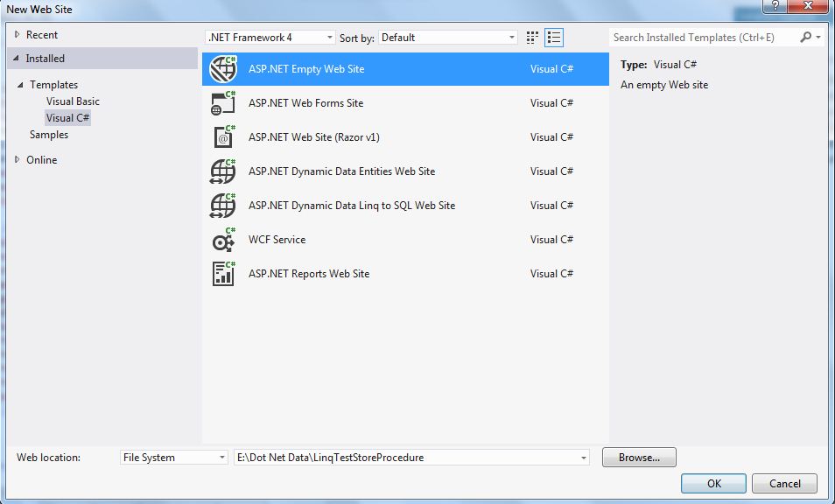Image resolution: width=835 pixels, height=504 pixels.
Task: Select the ASP.NET Reports Web Site template
Action: pos(405,274)
